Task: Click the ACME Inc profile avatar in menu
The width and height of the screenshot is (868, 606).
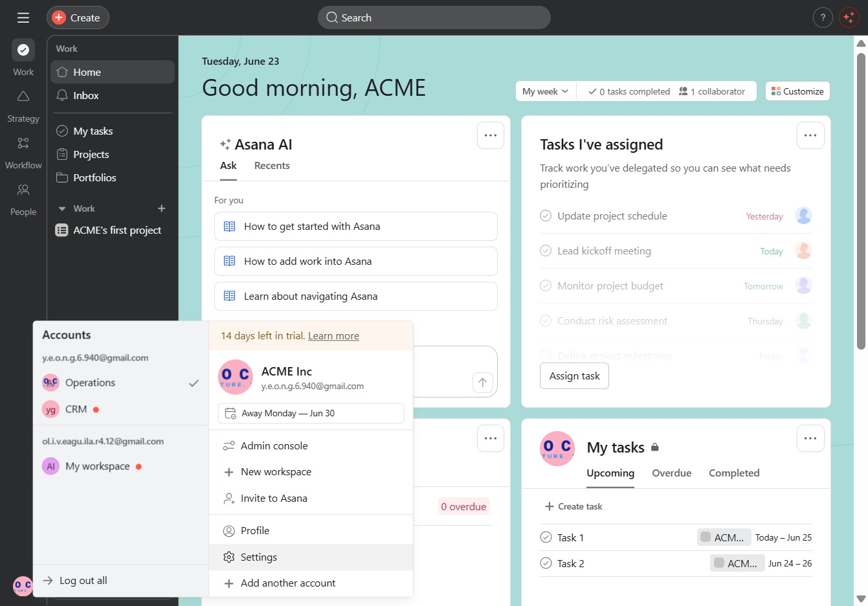Action: coord(236,377)
